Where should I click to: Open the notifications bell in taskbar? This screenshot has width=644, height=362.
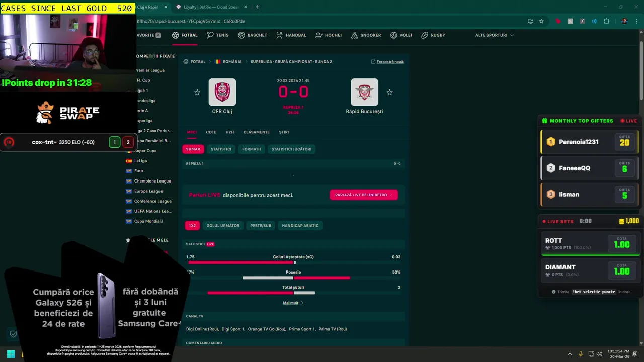[635, 354]
